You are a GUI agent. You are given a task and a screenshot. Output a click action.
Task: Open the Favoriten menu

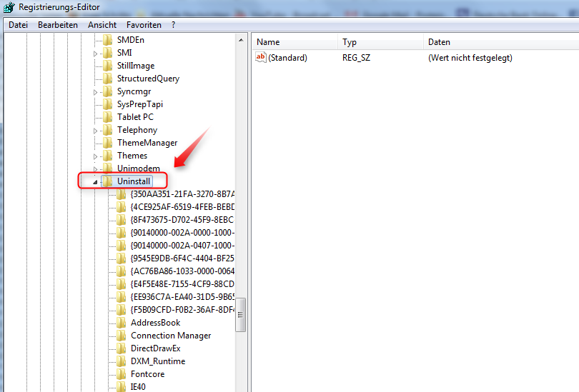click(x=144, y=25)
